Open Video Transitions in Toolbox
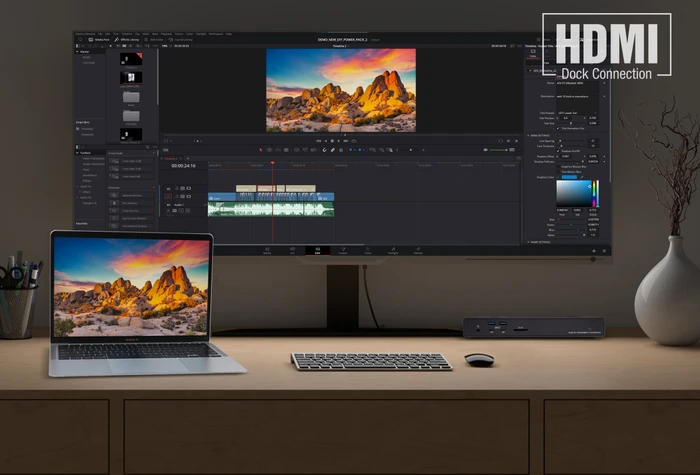The width and height of the screenshot is (700, 475). tap(93, 158)
